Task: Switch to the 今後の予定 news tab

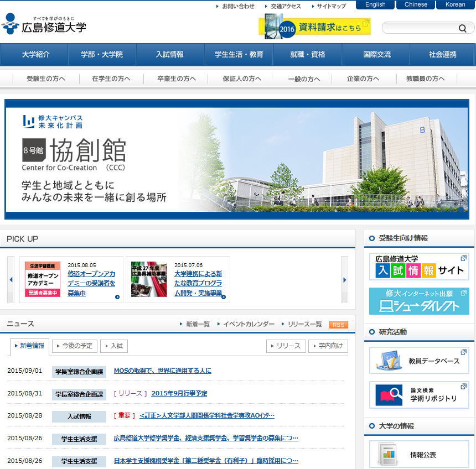Action: 75,346
